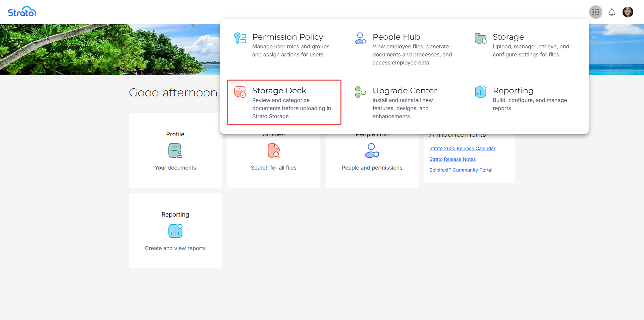This screenshot has height=320, width=644.
Task: Click the Reporting chart icon in the launcher
Action: tap(480, 92)
